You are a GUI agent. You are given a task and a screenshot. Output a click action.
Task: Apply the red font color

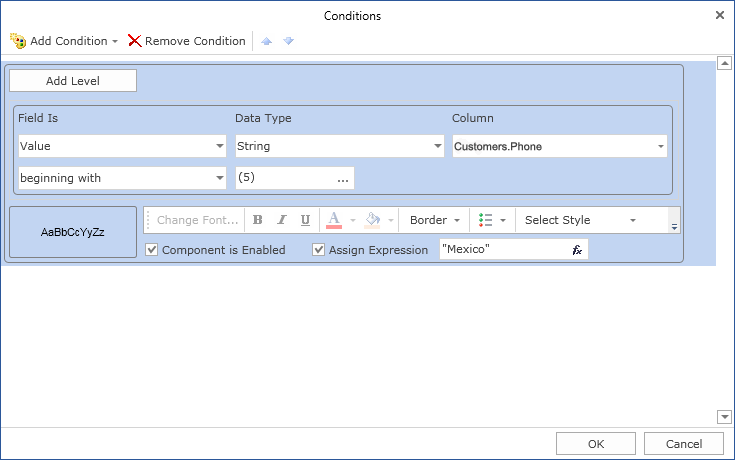click(334, 220)
